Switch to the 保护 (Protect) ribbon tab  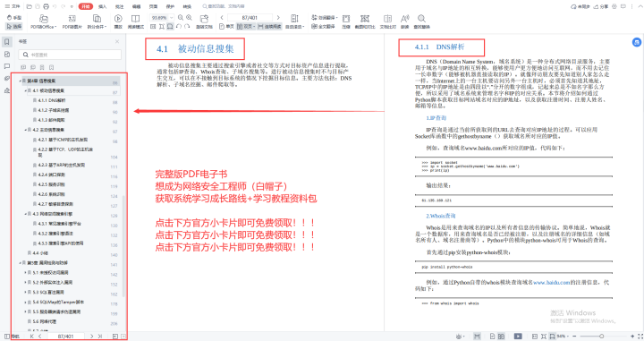click(x=170, y=6)
